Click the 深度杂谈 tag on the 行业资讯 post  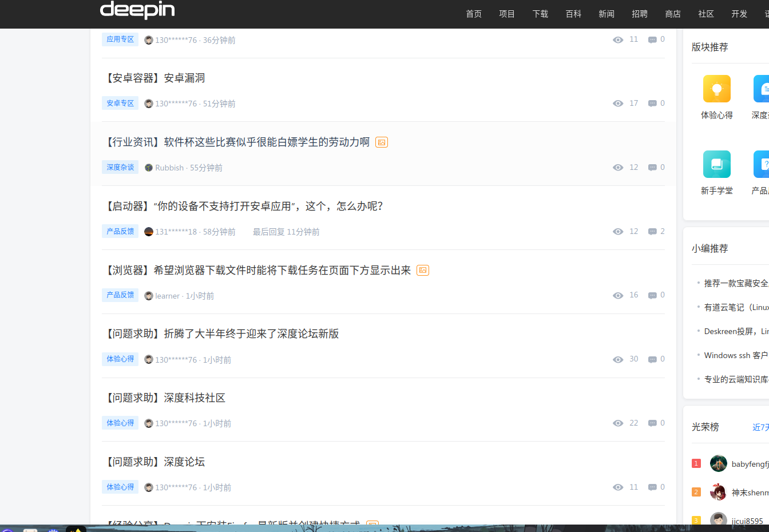click(x=120, y=167)
